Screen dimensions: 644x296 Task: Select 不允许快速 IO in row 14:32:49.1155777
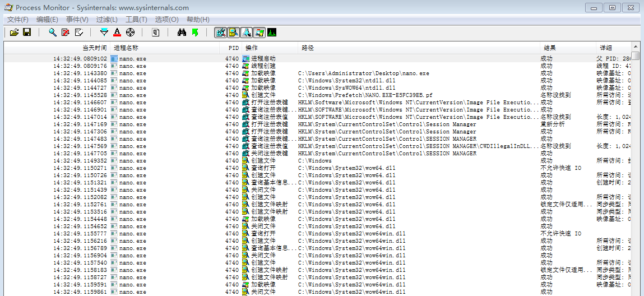(561, 234)
